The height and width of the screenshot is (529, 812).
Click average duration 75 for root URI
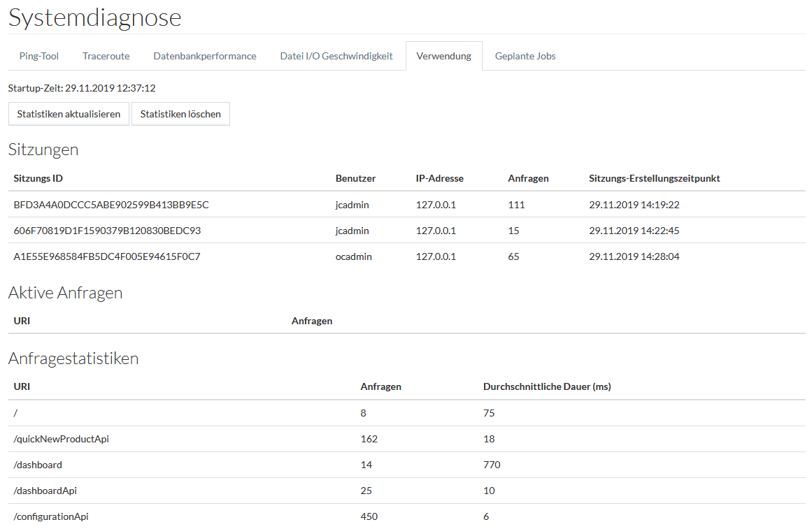[x=489, y=412]
